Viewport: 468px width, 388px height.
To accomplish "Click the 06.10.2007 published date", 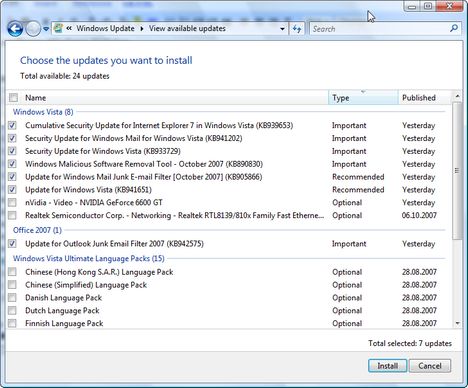I will [419, 215].
